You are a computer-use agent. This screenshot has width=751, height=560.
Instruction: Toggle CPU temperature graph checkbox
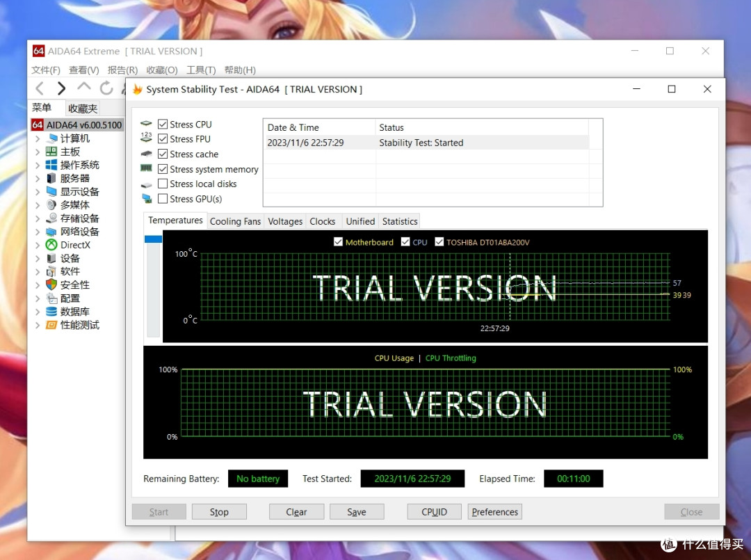tap(405, 241)
